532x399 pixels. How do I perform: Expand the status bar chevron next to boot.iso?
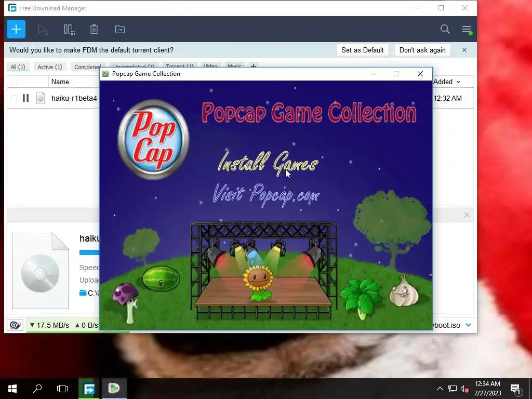[469, 325]
